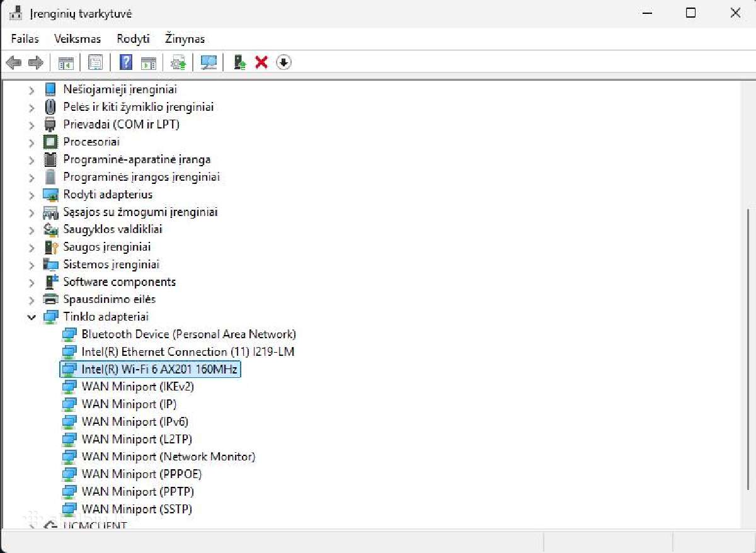Screen dimensions: 756x553
Task: Click the Sąsajos su žmogumi įrenginiai icon
Action: tap(50, 212)
